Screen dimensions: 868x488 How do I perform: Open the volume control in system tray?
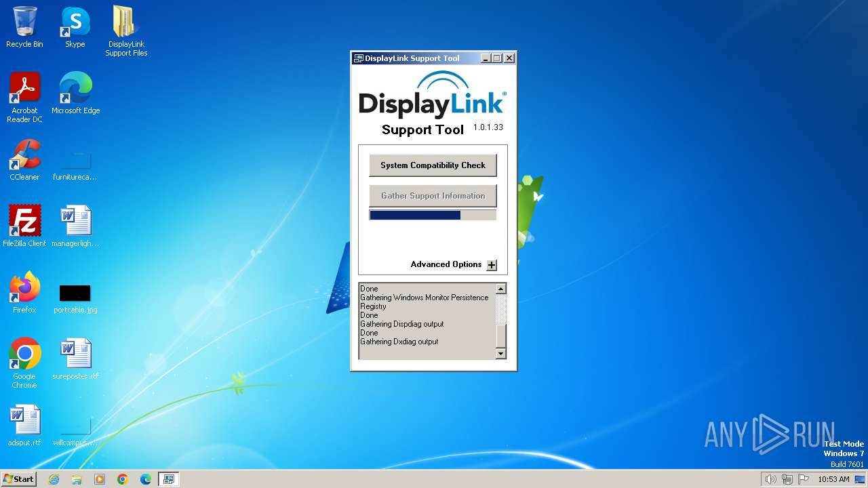[770, 479]
